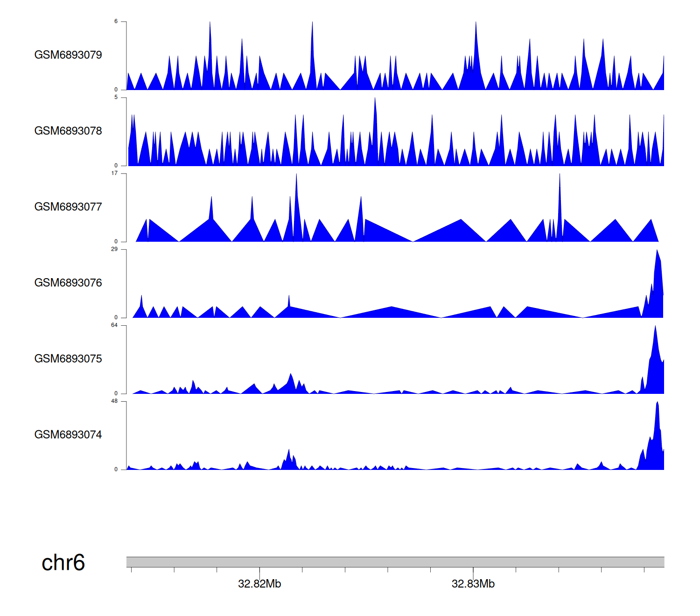Click the chr6 chromosome label
The width and height of the screenshot is (700, 616).
click(x=63, y=563)
